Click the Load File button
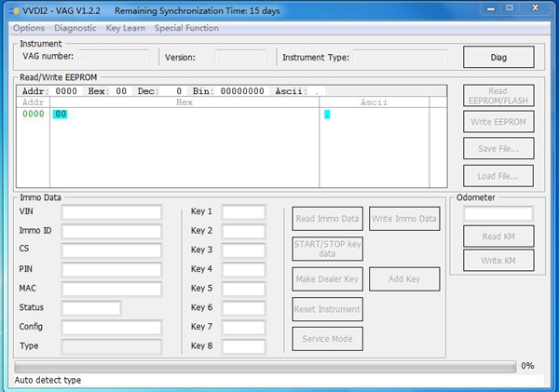 (x=498, y=176)
